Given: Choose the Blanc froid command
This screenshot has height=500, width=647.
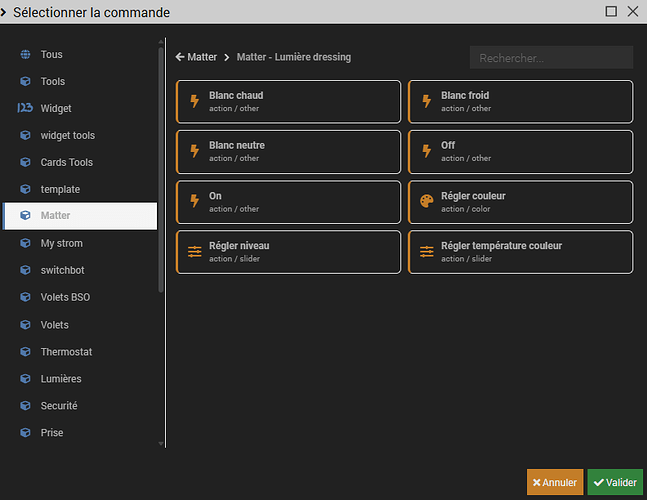Looking at the screenshot, I should click(x=520, y=101).
